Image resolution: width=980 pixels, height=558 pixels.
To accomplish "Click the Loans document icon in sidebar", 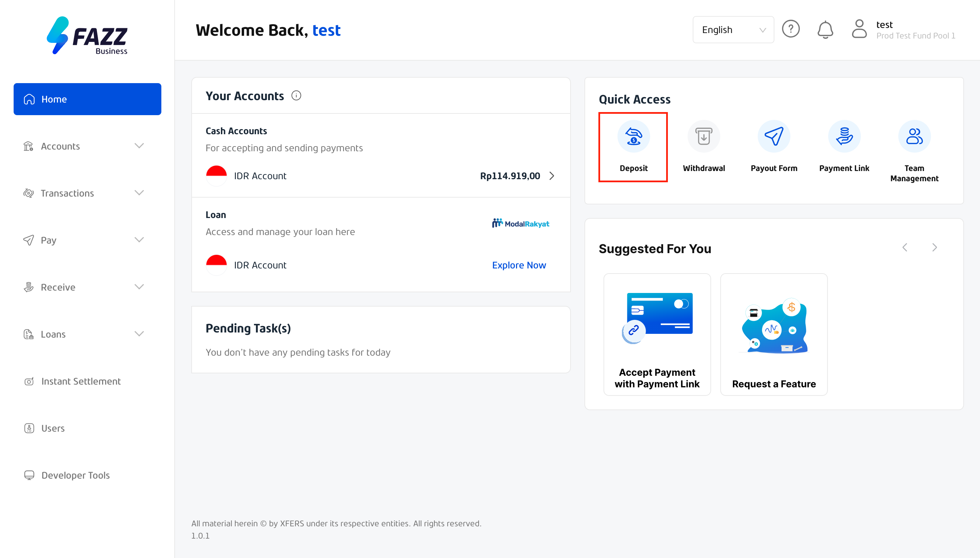I will (x=29, y=334).
